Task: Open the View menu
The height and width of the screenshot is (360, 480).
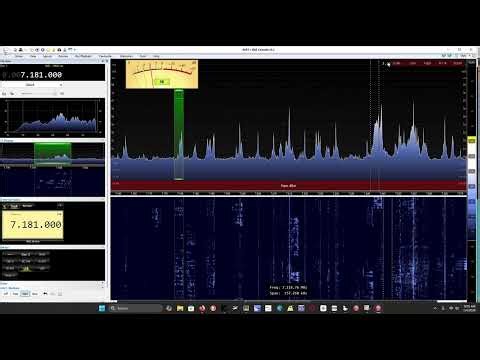Action: [33, 56]
